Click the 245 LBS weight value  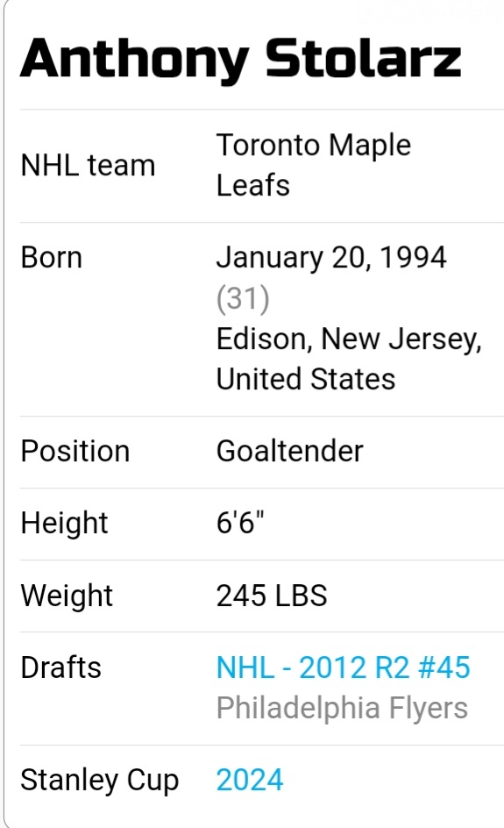click(x=272, y=595)
